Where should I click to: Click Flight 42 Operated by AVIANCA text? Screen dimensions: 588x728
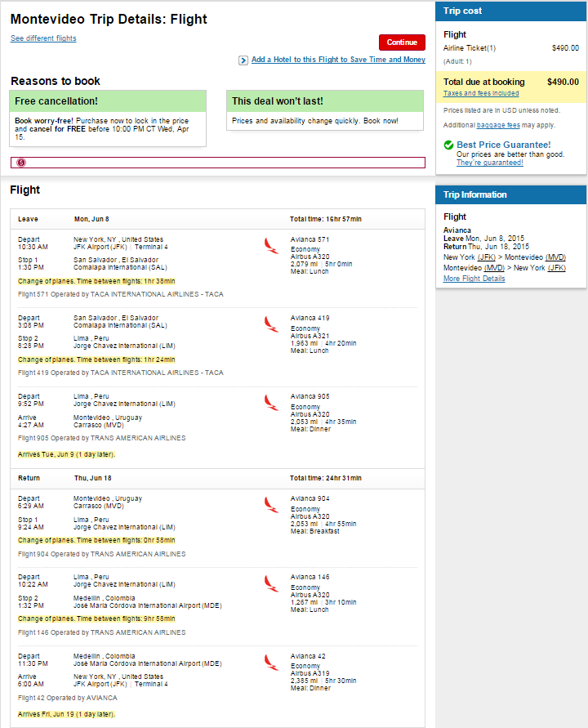click(x=68, y=699)
